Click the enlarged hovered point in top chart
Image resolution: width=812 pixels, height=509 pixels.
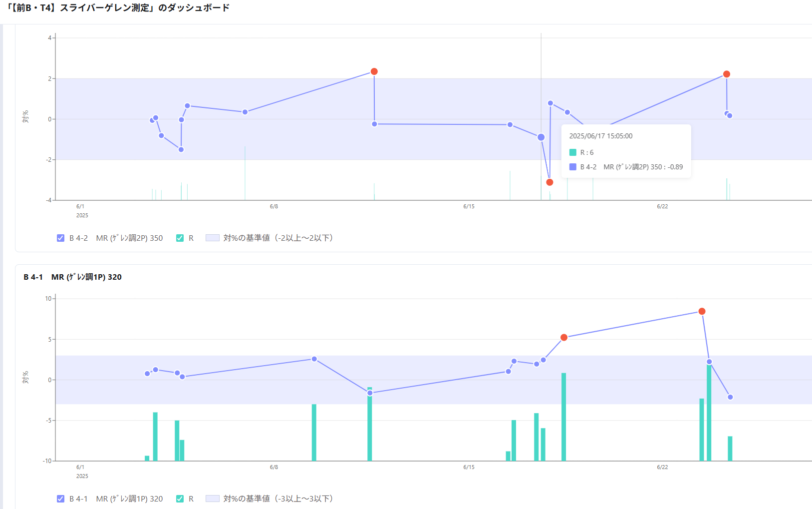pyautogui.click(x=541, y=137)
